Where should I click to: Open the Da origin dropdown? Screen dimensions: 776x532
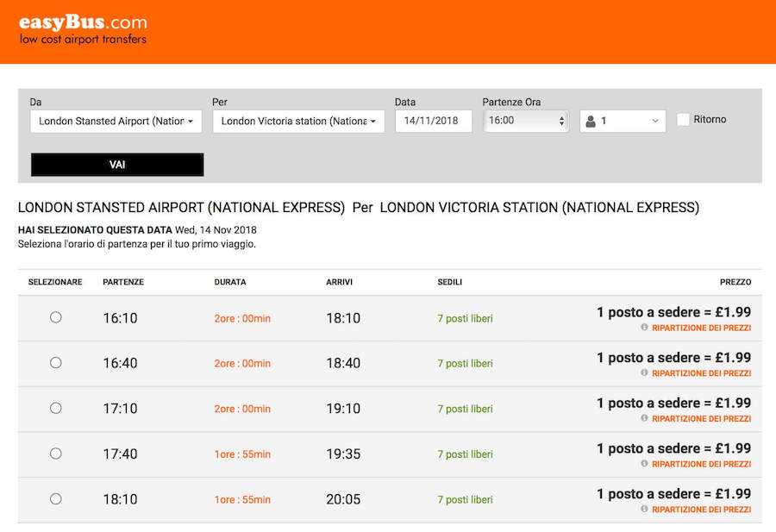pyautogui.click(x=116, y=122)
